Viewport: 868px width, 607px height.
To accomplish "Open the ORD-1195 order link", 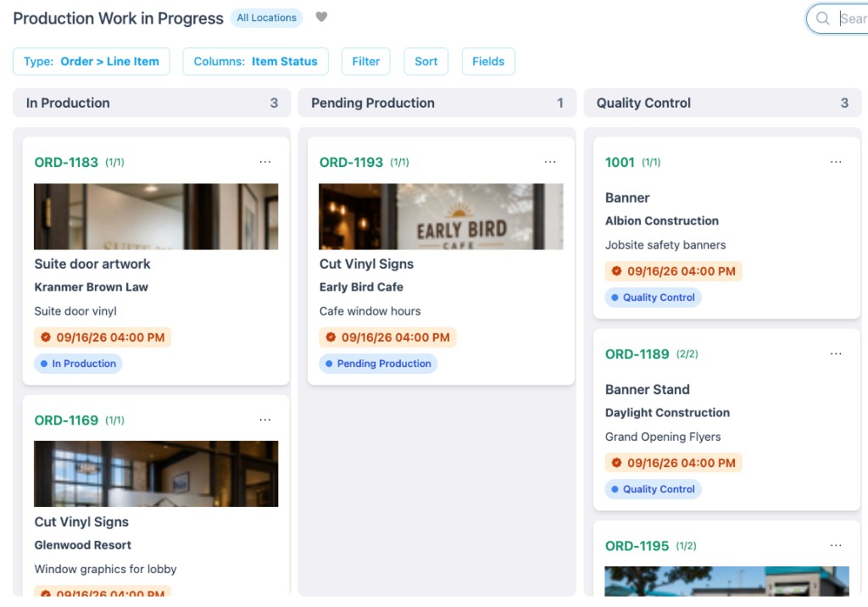I will [637, 545].
